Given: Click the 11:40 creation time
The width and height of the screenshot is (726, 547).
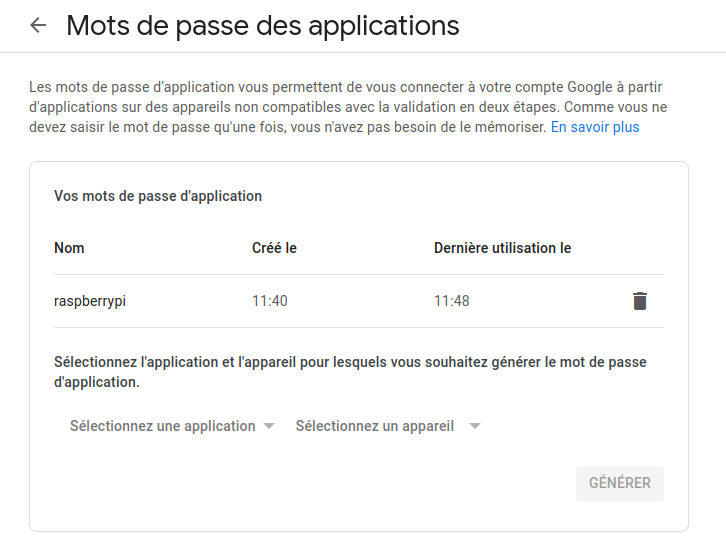Looking at the screenshot, I should (x=270, y=301).
